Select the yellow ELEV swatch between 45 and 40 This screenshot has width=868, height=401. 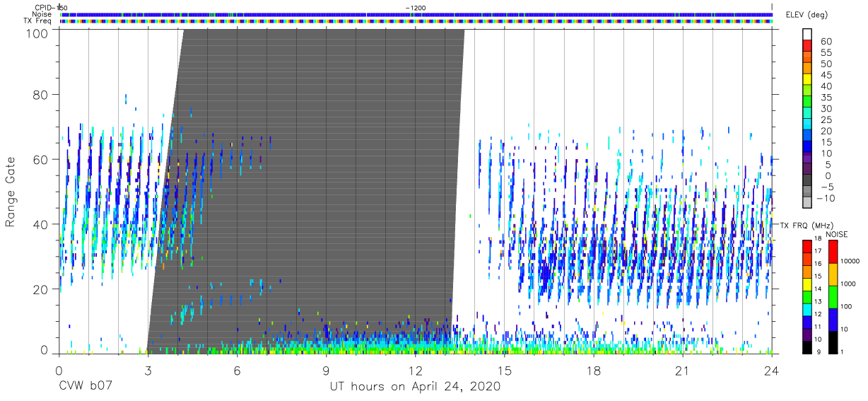(x=807, y=80)
